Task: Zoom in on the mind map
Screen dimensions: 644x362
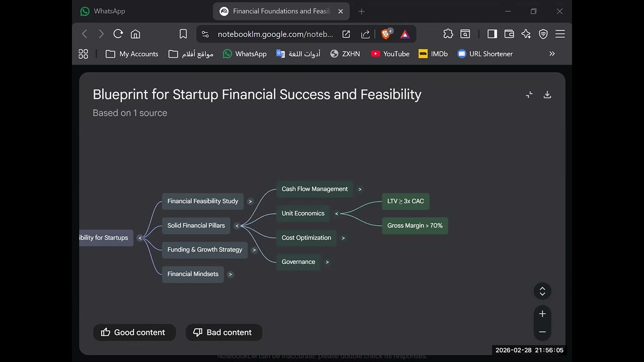Action: [542, 314]
